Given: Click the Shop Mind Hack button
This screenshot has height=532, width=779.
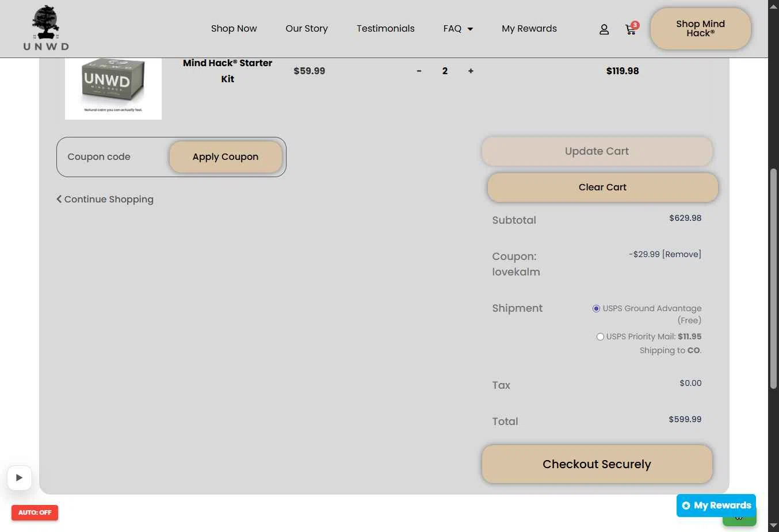Looking at the screenshot, I should tap(700, 29).
